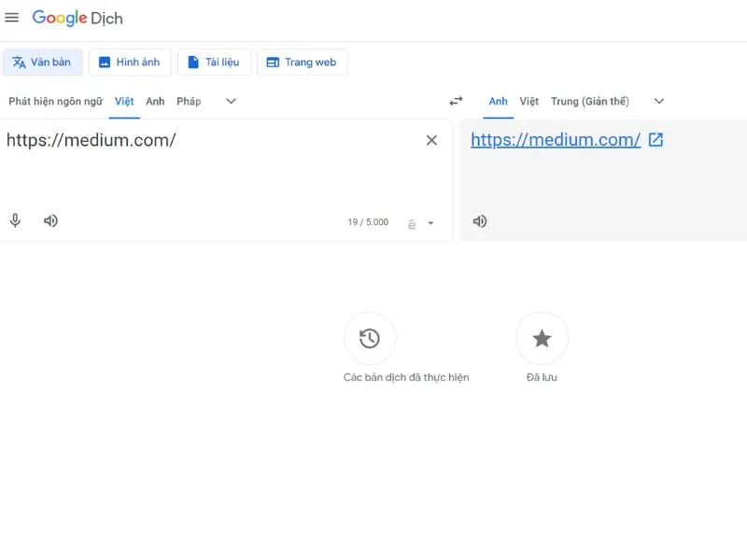The width and height of the screenshot is (747, 560).
Task: Select Pháp as source language
Action: coord(189,102)
